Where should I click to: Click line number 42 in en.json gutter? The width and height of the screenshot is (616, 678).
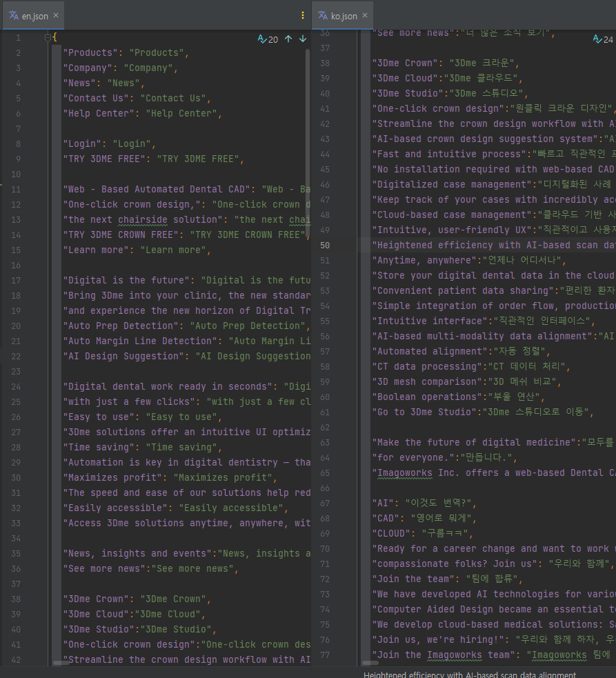[x=16, y=660]
